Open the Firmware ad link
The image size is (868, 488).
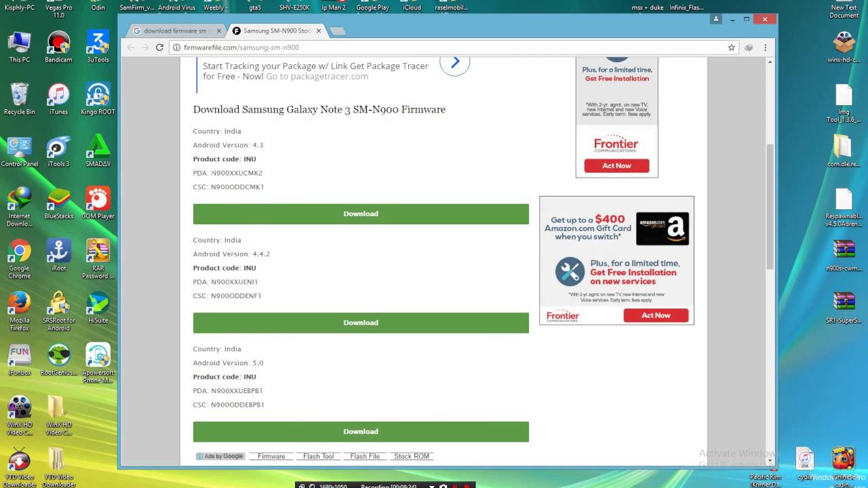271,456
